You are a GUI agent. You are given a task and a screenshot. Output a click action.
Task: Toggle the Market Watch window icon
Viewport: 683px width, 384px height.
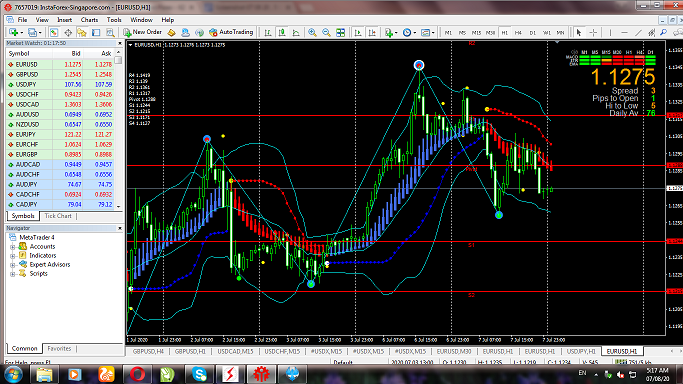click(54, 32)
